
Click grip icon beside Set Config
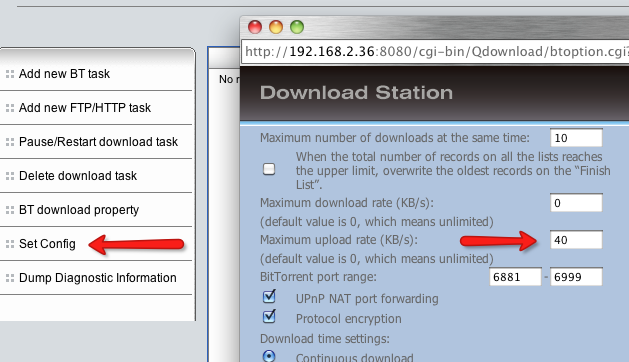10,244
